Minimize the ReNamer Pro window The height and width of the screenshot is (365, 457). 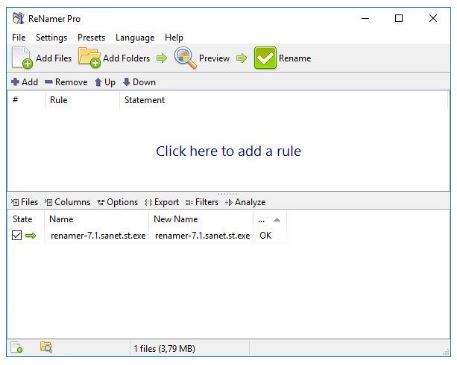(365, 18)
